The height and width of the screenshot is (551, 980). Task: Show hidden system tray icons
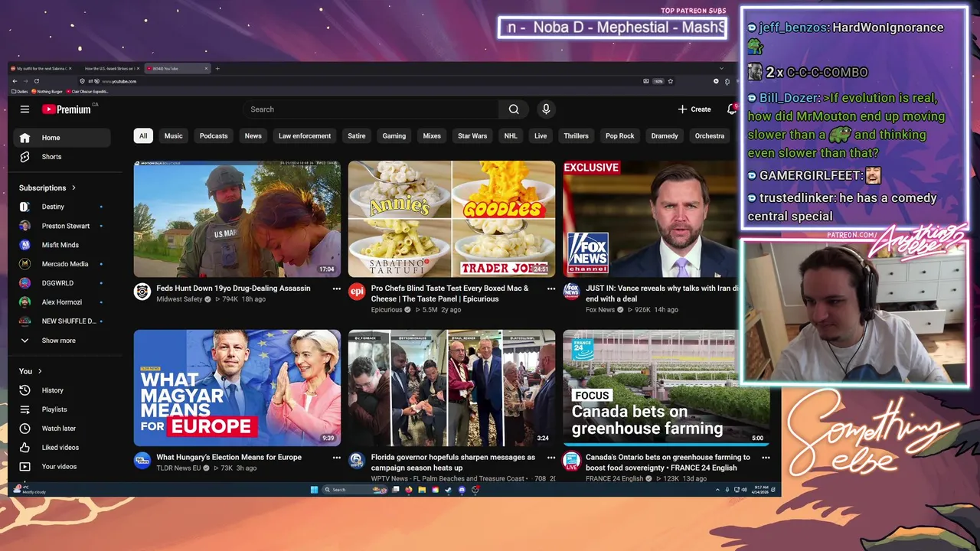pos(716,490)
